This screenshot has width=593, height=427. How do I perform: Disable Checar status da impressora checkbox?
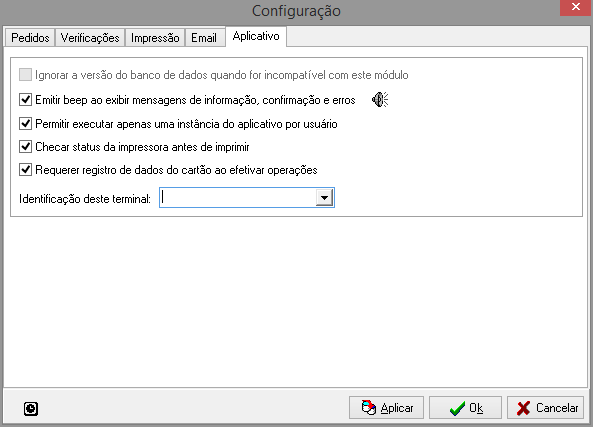click(x=25, y=147)
